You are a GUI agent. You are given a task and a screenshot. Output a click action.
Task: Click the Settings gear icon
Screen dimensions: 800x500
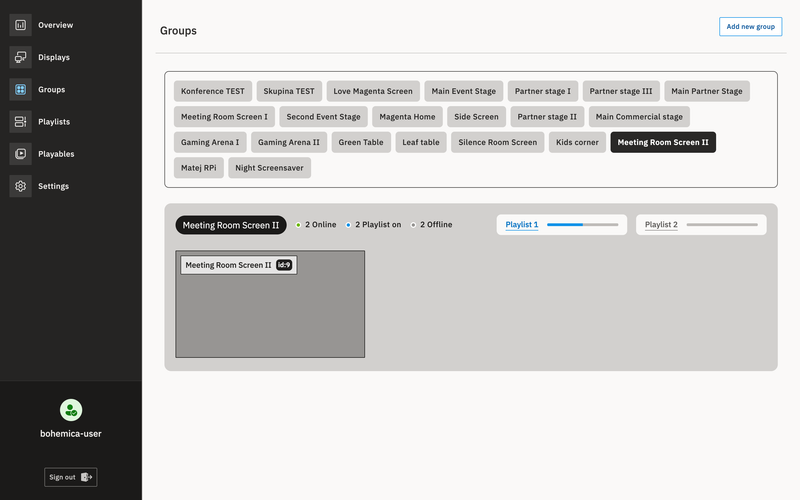(20, 186)
